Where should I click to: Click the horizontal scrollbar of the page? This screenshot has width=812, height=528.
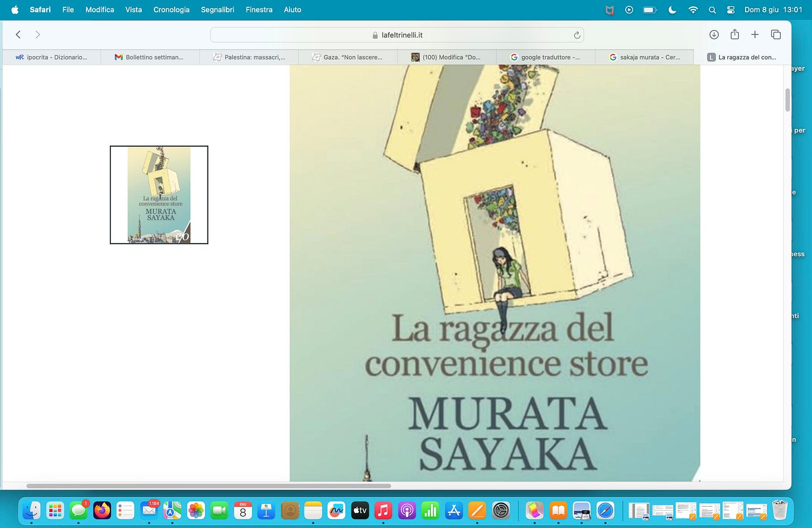click(x=209, y=486)
